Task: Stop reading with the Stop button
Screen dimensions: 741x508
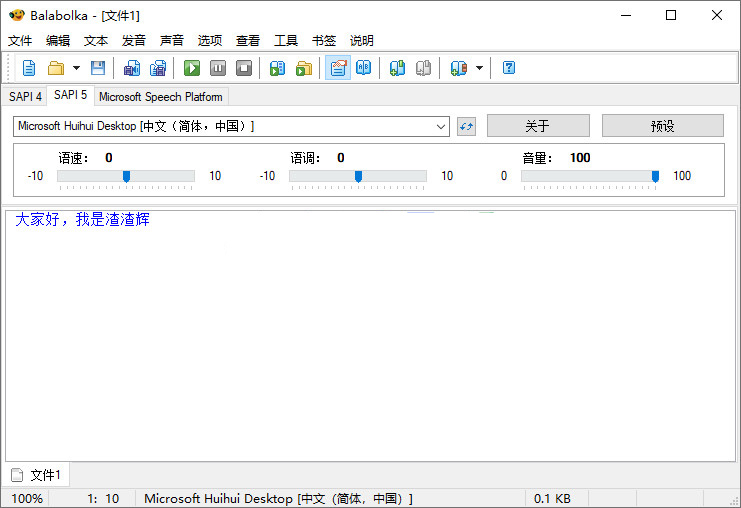Action: [x=244, y=68]
